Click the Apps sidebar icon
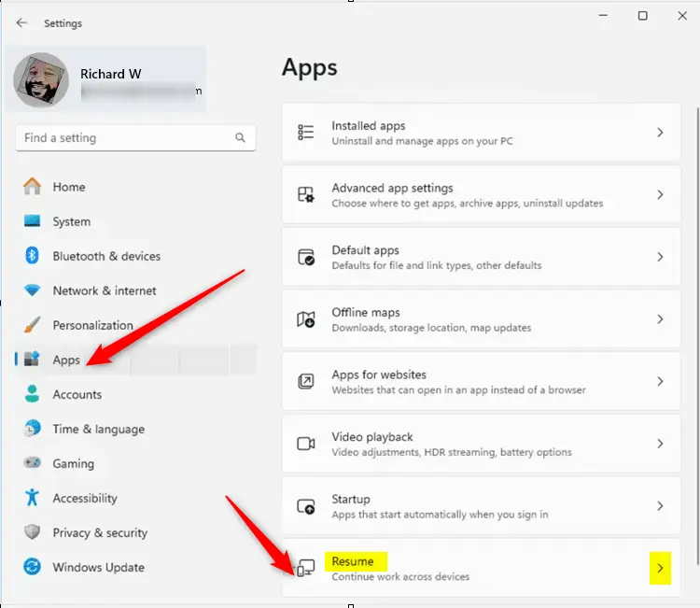 32,359
